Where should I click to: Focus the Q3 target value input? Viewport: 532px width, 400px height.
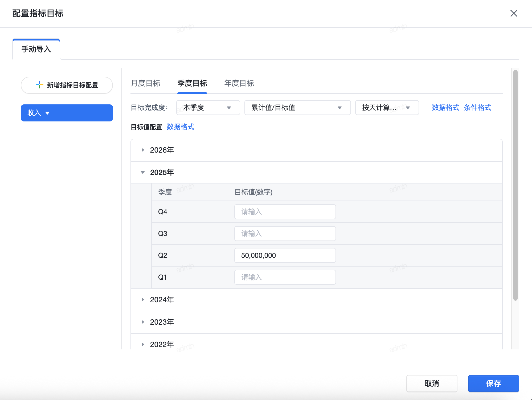click(x=285, y=234)
